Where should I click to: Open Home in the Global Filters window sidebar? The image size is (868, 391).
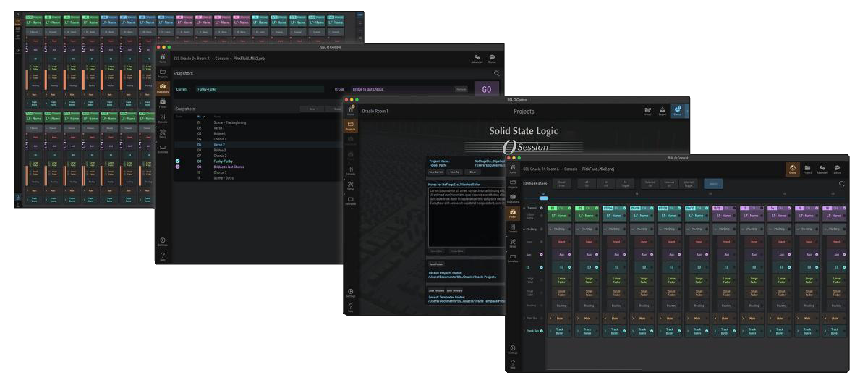click(513, 169)
